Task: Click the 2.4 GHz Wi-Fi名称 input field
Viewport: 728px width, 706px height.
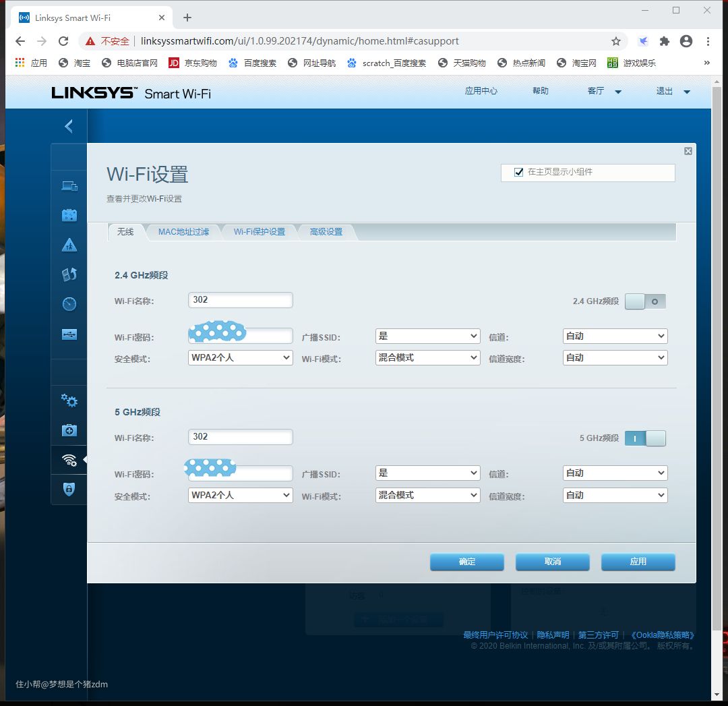Action: (240, 300)
